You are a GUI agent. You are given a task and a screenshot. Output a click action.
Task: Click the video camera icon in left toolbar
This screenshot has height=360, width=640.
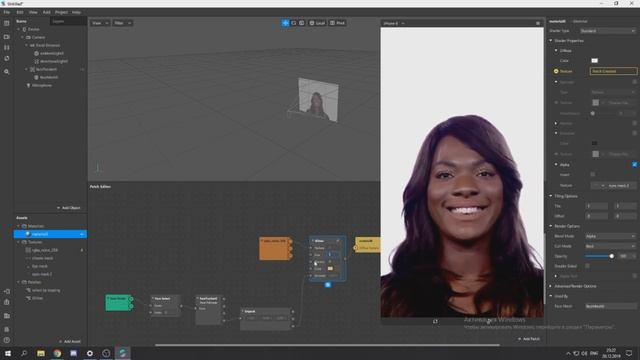(7, 37)
